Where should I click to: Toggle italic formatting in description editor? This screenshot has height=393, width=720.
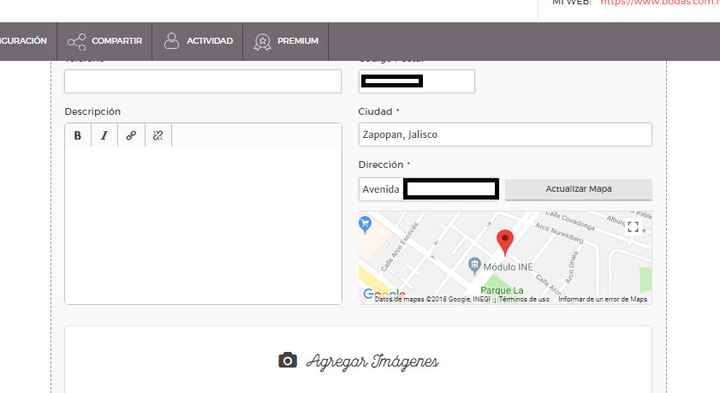104,135
